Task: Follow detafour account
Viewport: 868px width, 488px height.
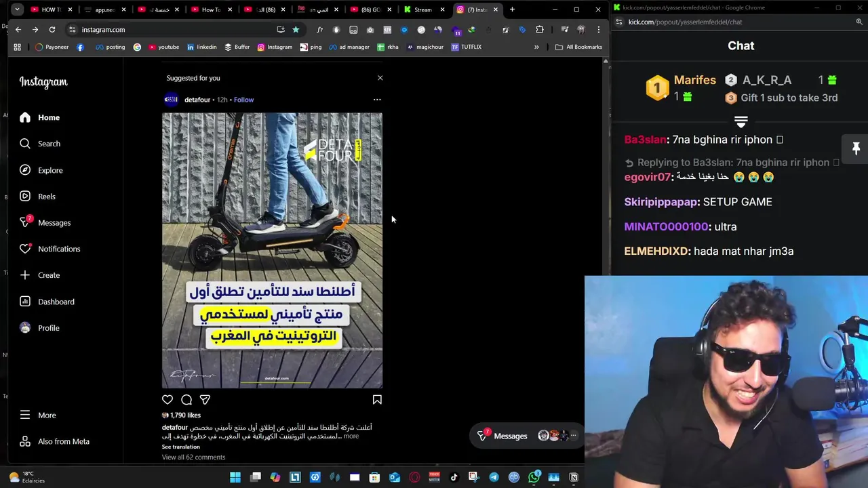Action: tap(243, 100)
